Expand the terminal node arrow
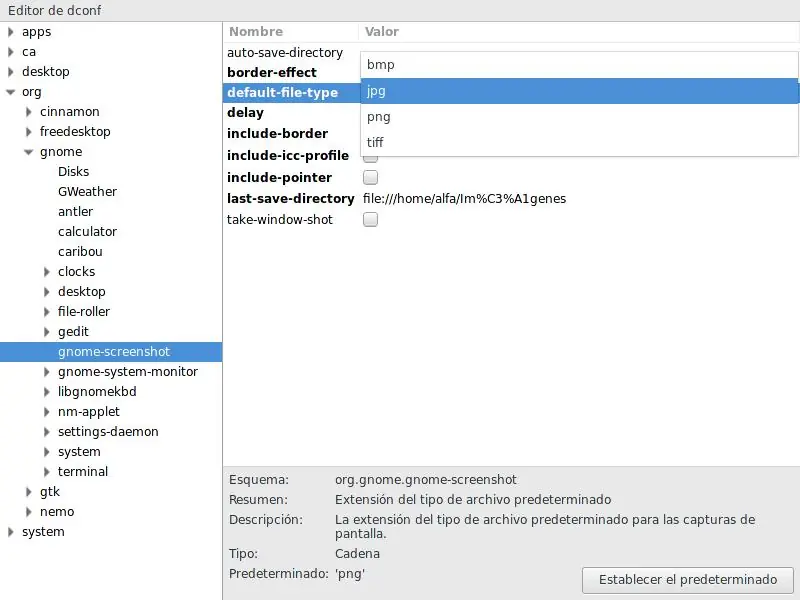The height and width of the screenshot is (600, 800). click(46, 472)
